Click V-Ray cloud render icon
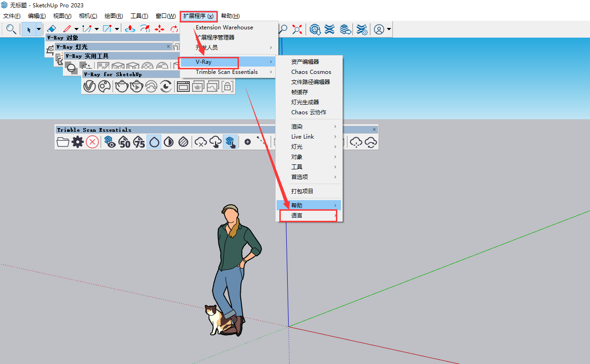 click(151, 86)
